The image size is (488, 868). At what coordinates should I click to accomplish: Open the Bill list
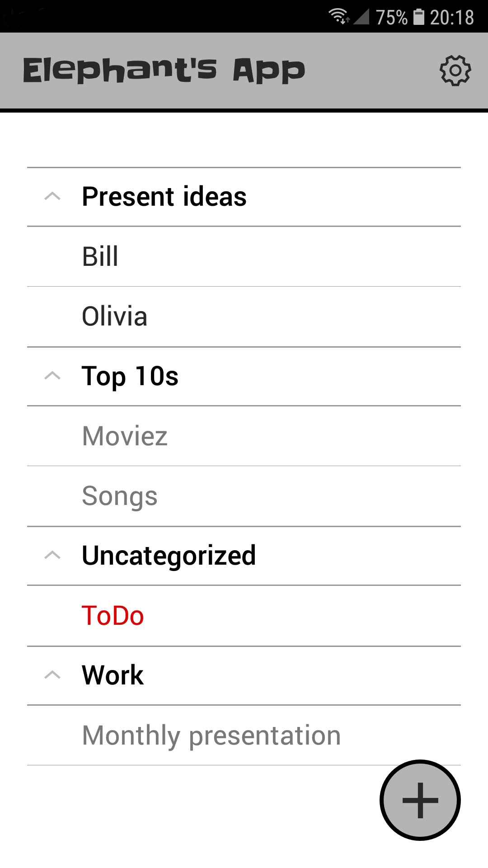tap(100, 256)
